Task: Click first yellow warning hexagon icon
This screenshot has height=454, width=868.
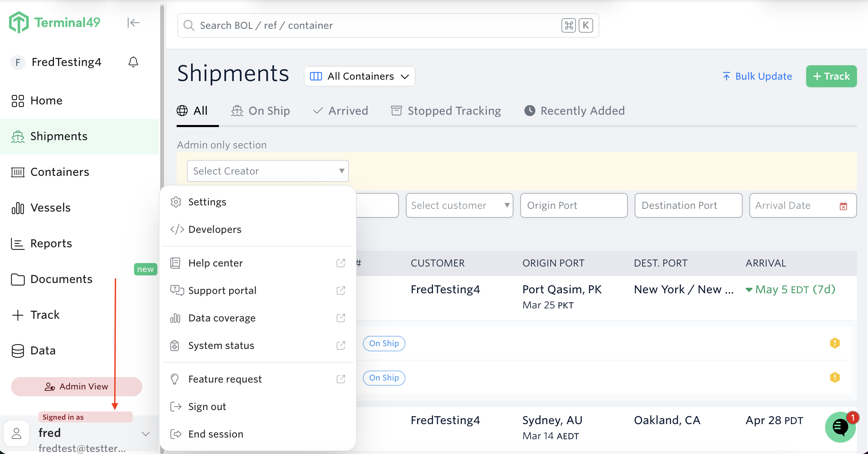Action: (835, 343)
